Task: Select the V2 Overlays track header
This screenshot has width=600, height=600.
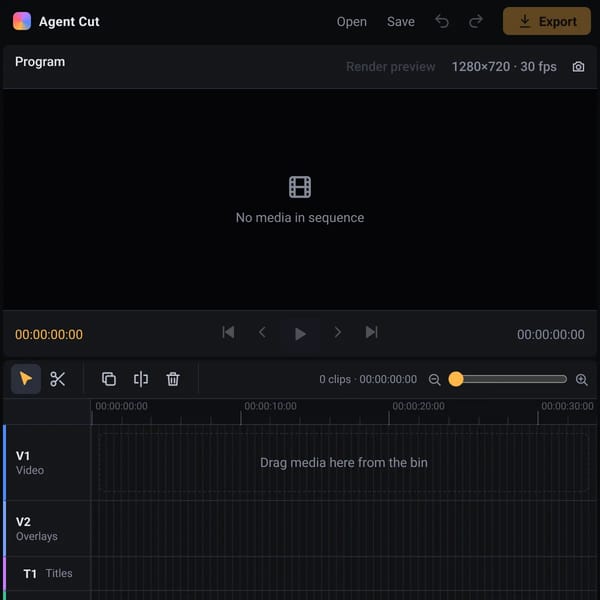Action: (x=47, y=528)
